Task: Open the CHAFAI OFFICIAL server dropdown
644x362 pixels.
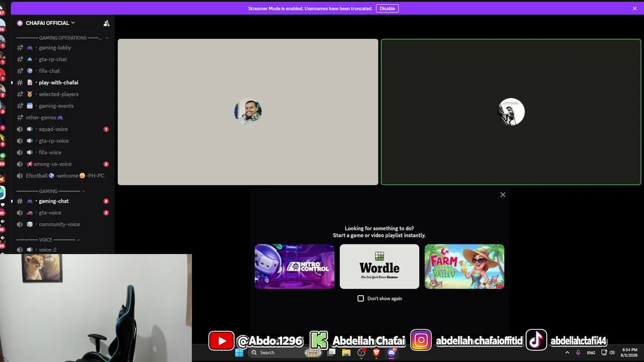Action: click(x=50, y=23)
